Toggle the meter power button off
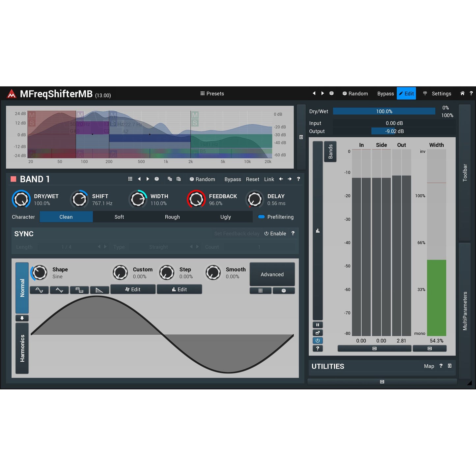476x476 pixels. [318, 340]
